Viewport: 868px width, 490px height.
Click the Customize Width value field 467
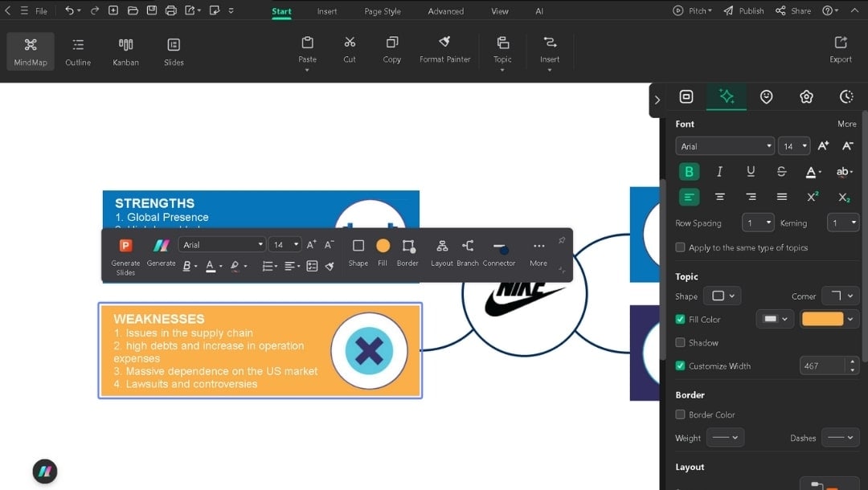tap(823, 365)
